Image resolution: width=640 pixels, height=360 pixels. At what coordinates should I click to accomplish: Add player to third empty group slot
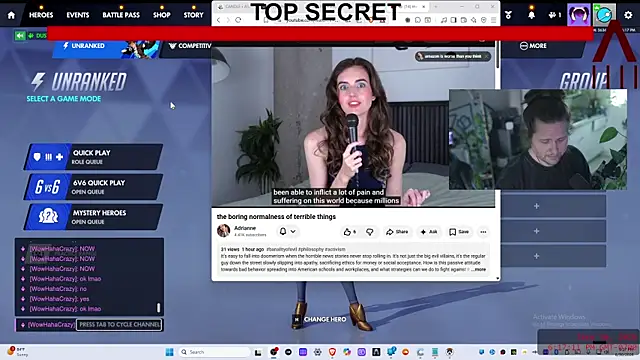click(553, 256)
